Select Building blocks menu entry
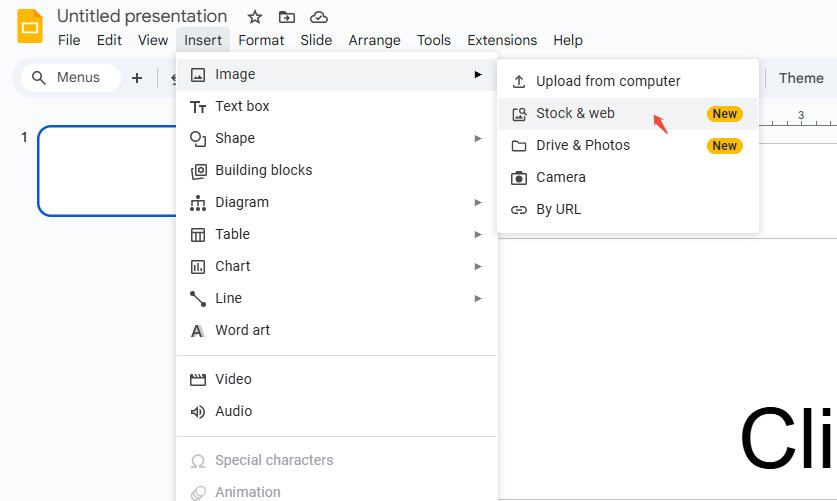This screenshot has height=501, width=837. [337, 171]
